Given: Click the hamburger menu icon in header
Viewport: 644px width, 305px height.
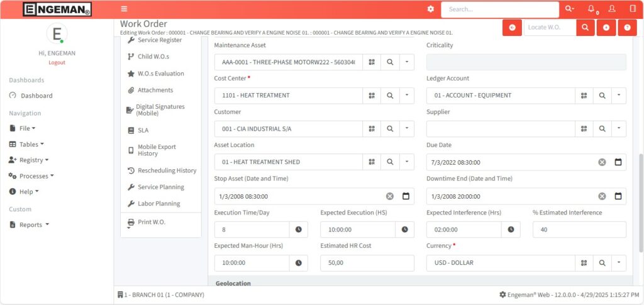Looking at the screenshot, I should (124, 9).
